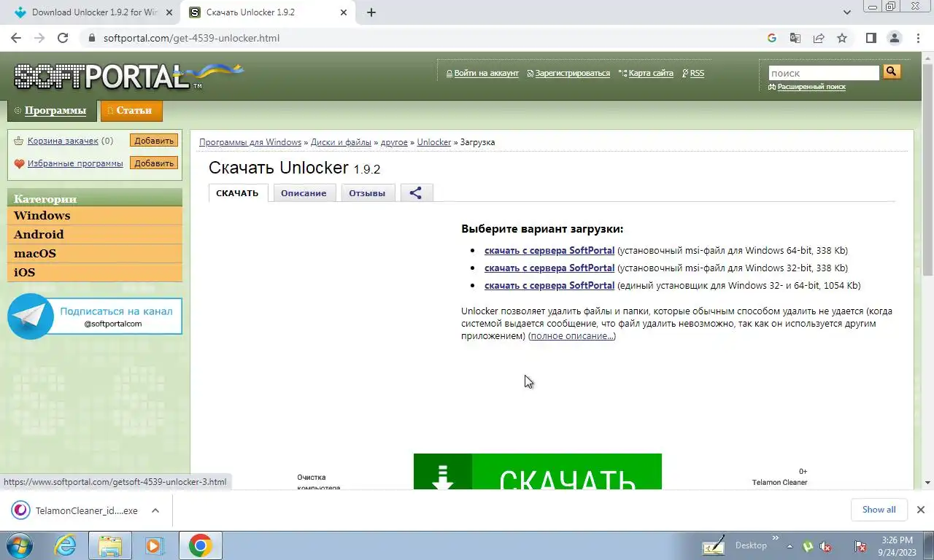The width and height of the screenshot is (934, 560).
Task: Click the muted volume tray icon
Action: 826,546
